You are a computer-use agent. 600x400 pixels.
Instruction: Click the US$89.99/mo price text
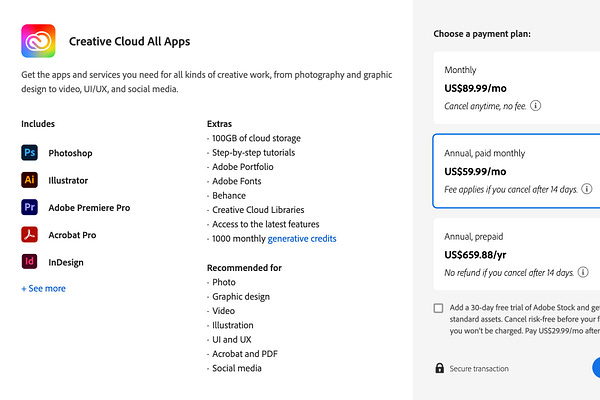(x=475, y=88)
